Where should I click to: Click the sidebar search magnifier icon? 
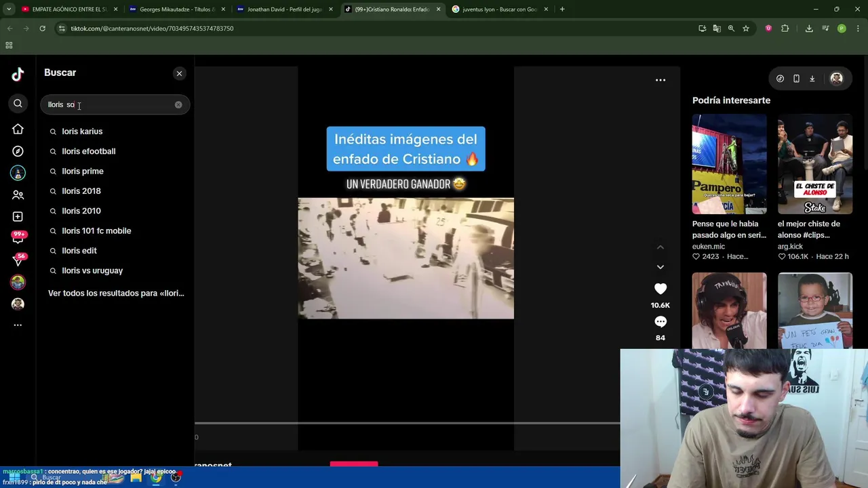point(18,104)
